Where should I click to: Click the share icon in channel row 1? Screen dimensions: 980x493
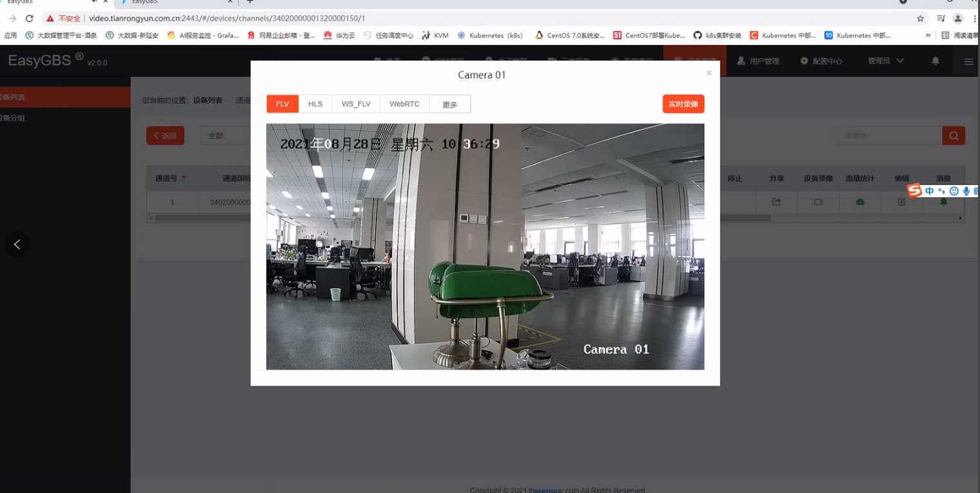[776, 202]
